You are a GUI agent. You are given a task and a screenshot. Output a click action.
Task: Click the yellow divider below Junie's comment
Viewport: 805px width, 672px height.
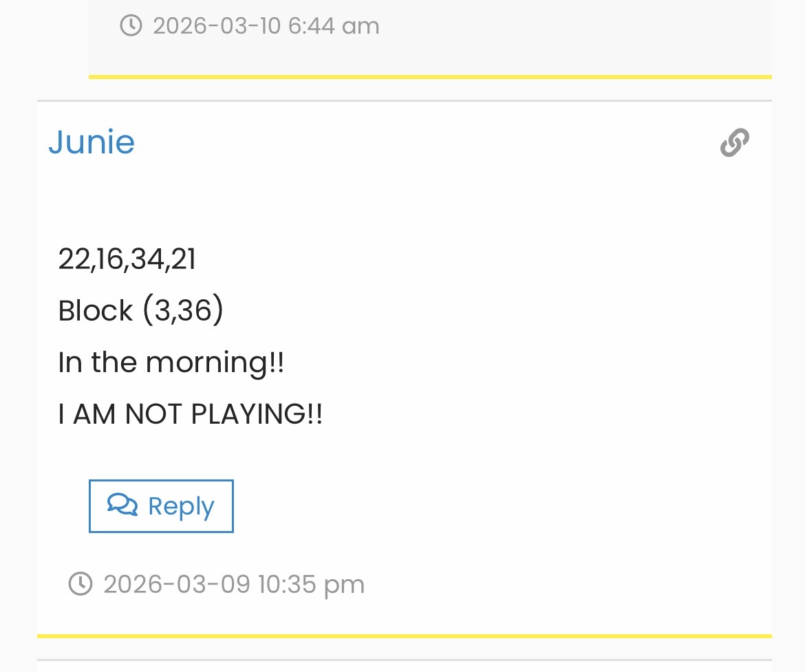click(x=405, y=636)
